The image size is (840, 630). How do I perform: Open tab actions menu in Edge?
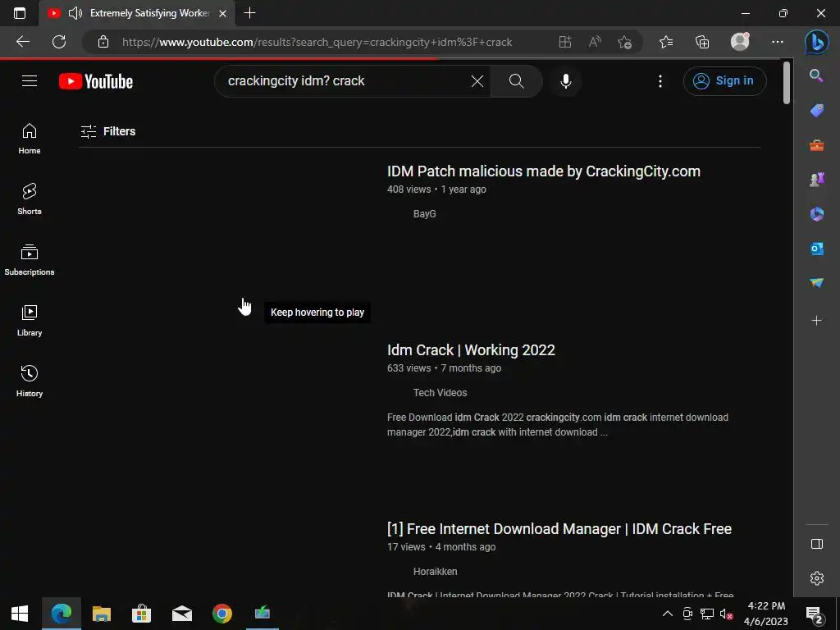(x=20, y=13)
